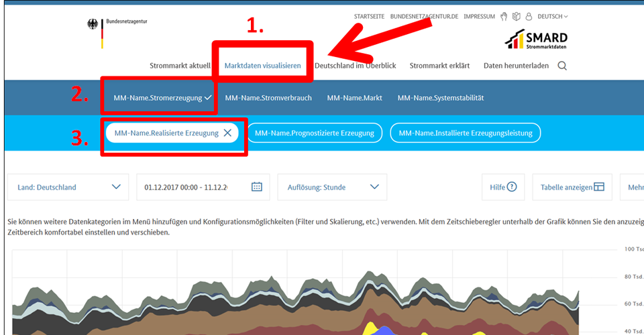
Task: Select MM-Name.Systemstabilität tab
Action: pos(441,98)
